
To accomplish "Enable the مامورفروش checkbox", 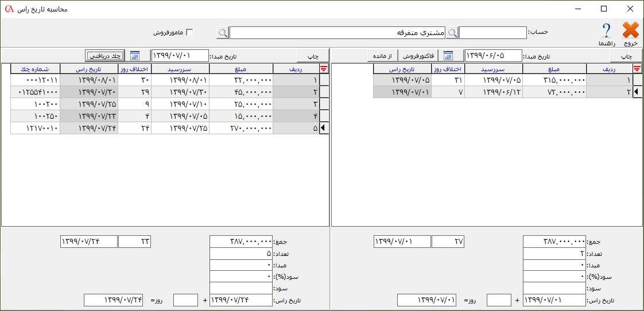I will click(x=189, y=33).
